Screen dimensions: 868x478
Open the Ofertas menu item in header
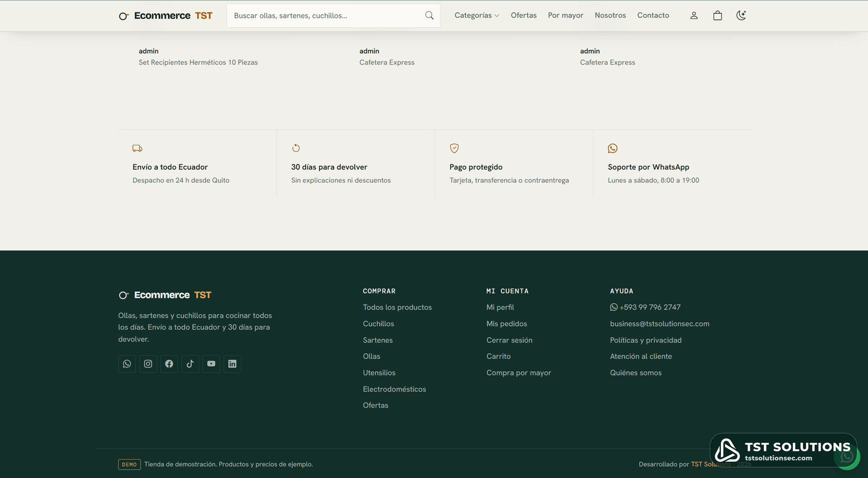524,16
